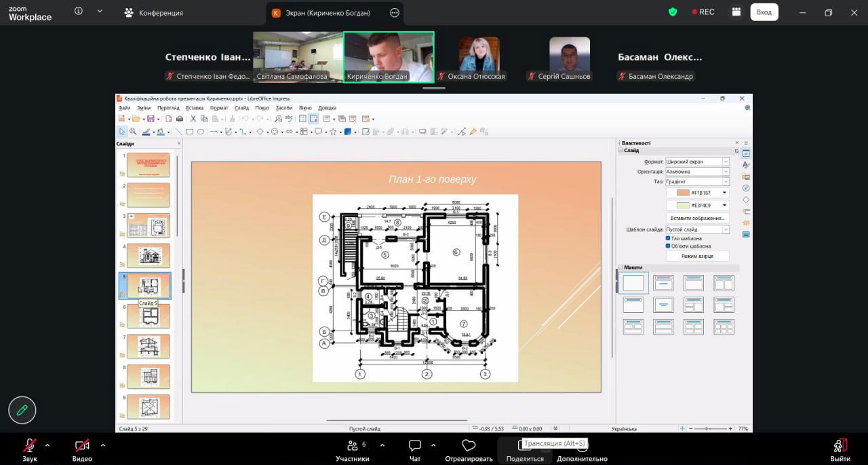868x465 pixels.
Task: Insert a smiley symbol shape
Action: tap(275, 132)
